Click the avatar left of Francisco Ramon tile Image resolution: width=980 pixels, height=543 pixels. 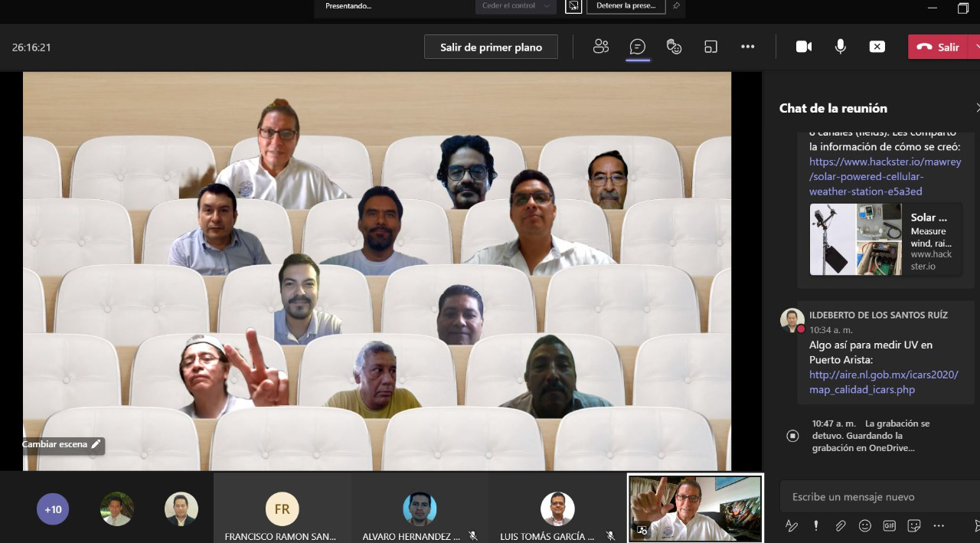pos(181,509)
